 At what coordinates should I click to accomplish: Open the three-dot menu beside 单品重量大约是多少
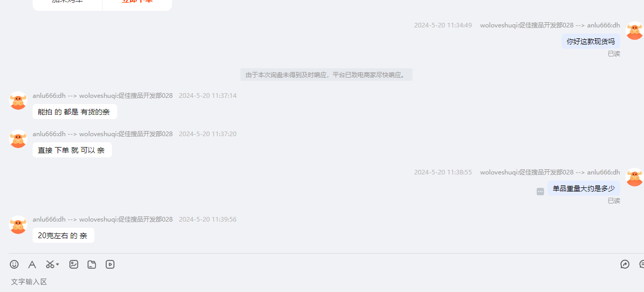point(540,192)
